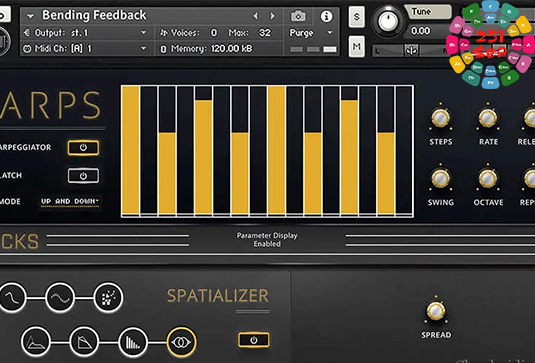This screenshot has height=363, width=535.
Task: Click the Voices 0 readout
Action: (x=189, y=33)
